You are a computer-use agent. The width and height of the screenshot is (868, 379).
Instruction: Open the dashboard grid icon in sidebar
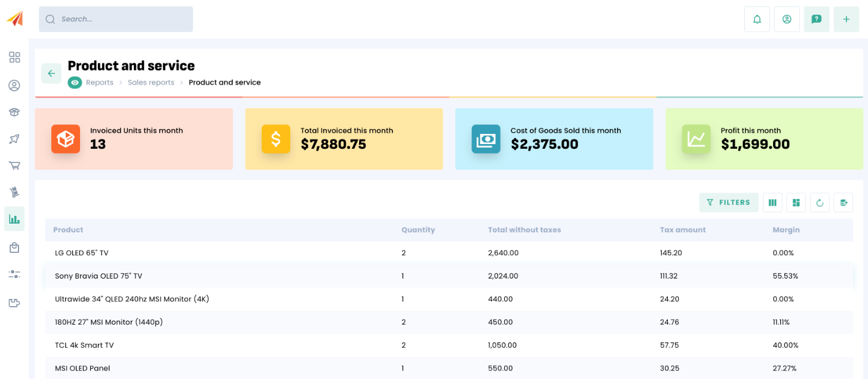point(14,57)
